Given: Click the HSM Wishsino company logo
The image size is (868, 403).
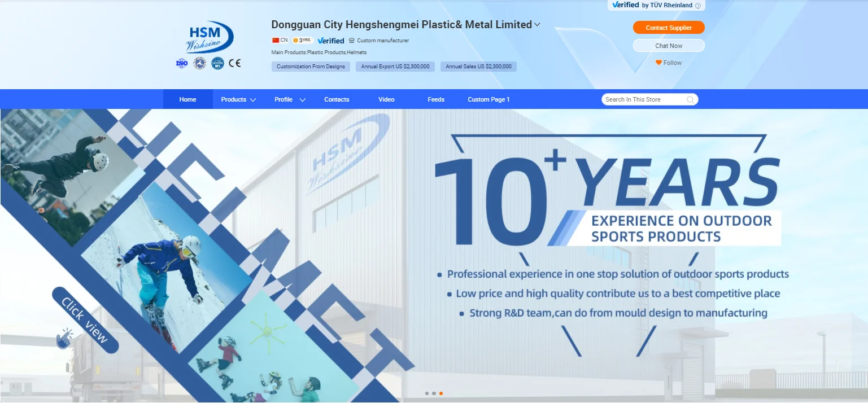Looking at the screenshot, I should (x=210, y=37).
